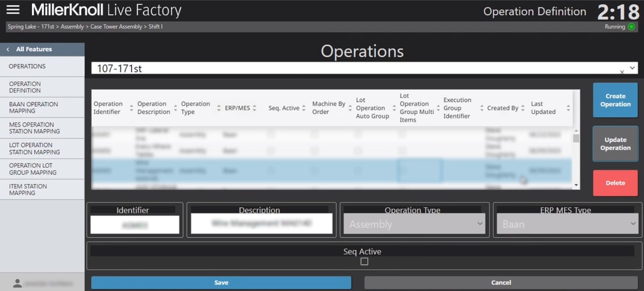Click the table scrollbar down arrow
The image size is (644, 291).
576,185
